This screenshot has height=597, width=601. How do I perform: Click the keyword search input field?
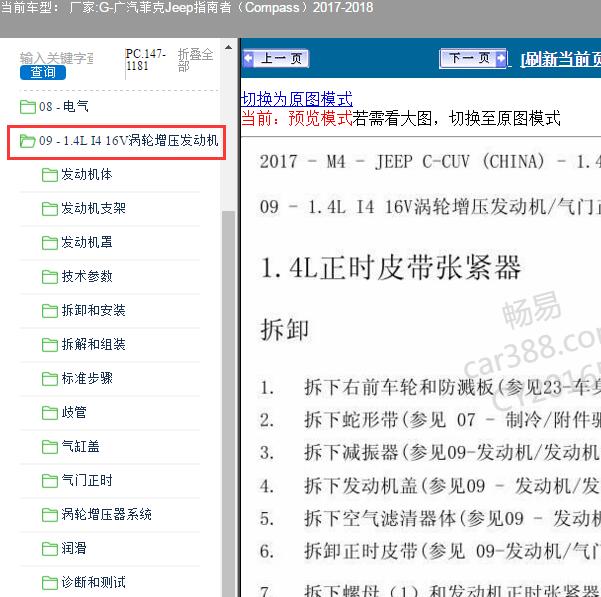[x=56, y=58]
